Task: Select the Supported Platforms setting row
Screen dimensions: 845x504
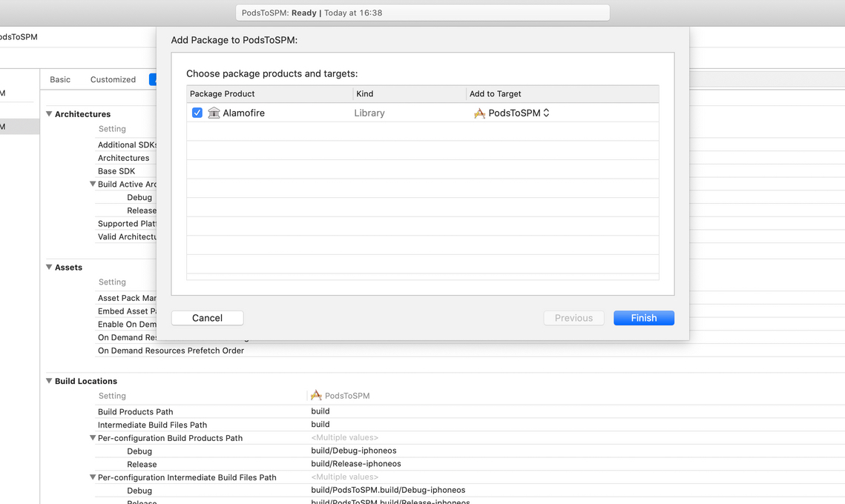Action: (125, 223)
